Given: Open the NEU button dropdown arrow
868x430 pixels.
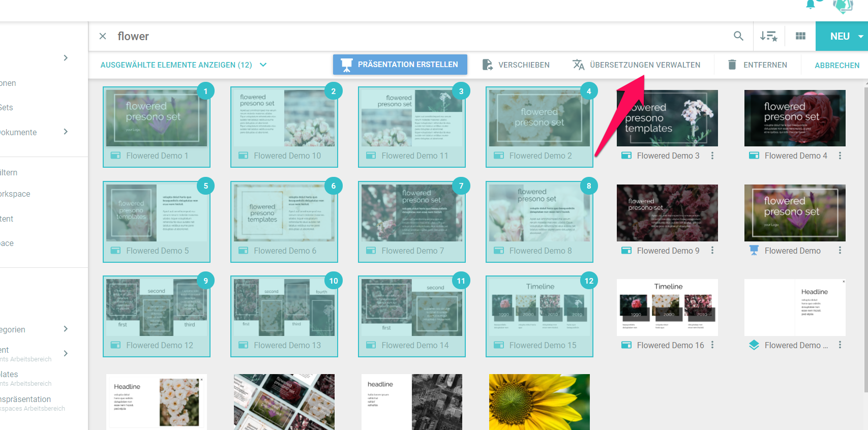Looking at the screenshot, I should 860,37.
